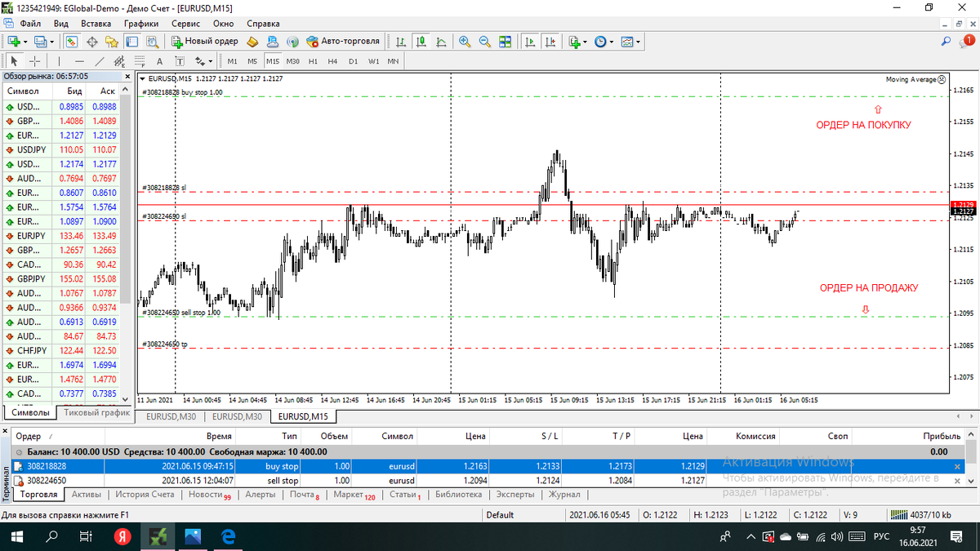Select the EURUSD,M15 chart tab
980x551 pixels.
(301, 416)
